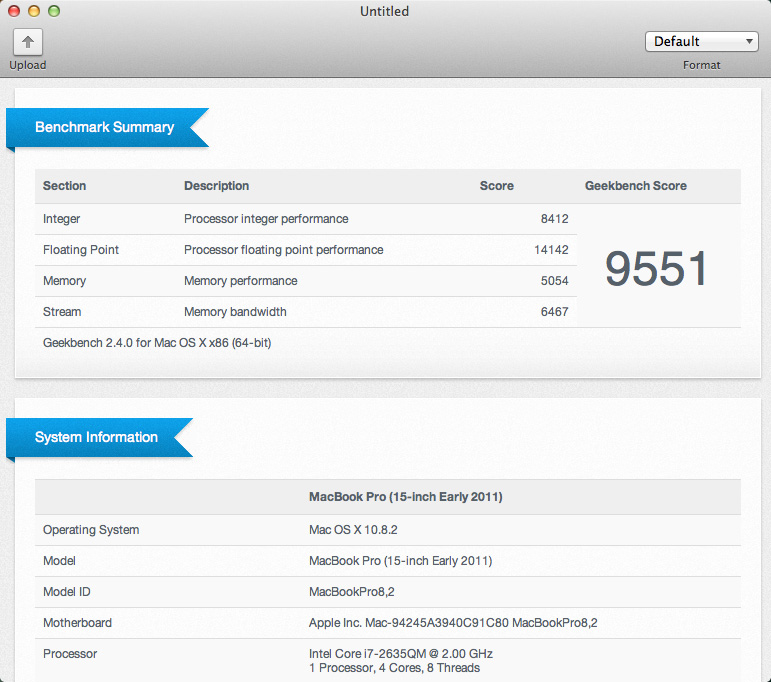Click the Geekbench version text line
This screenshot has width=771, height=682.
point(157,343)
